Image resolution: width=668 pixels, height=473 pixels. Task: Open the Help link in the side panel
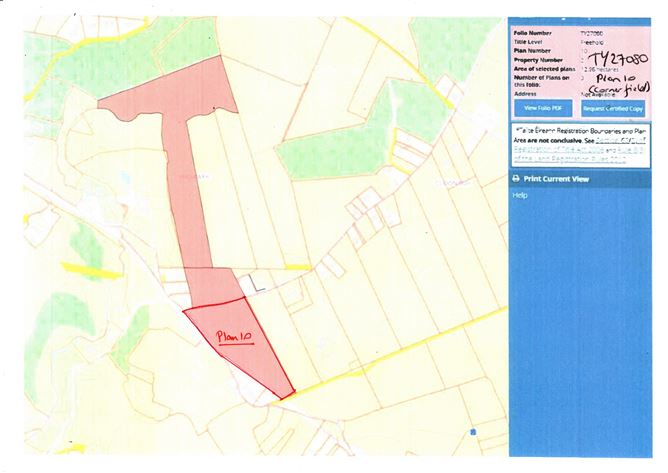(x=520, y=195)
